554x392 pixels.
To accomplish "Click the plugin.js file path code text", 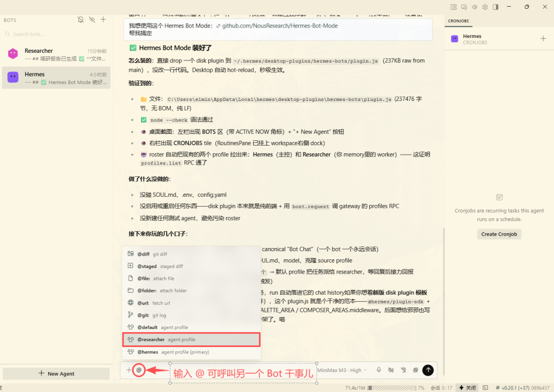I will 306,61.
